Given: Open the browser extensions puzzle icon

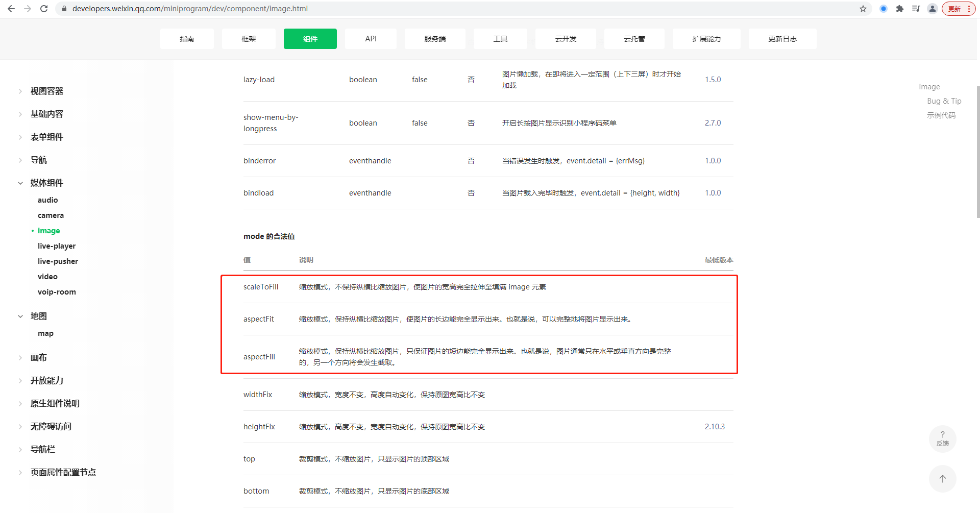Looking at the screenshot, I should tap(900, 9).
